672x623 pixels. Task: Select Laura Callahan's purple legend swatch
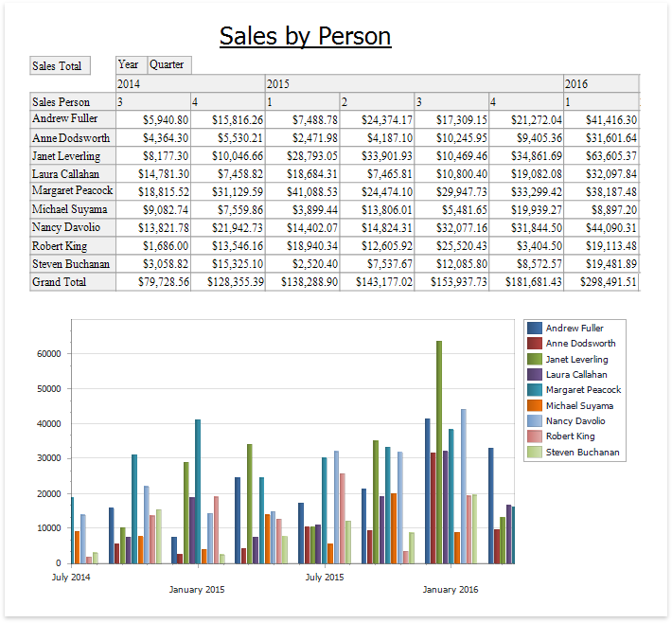(535, 375)
